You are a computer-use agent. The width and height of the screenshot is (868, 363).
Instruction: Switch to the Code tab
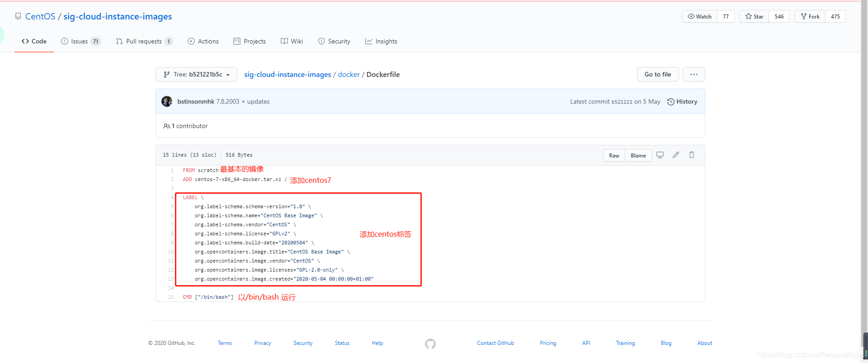coord(34,41)
